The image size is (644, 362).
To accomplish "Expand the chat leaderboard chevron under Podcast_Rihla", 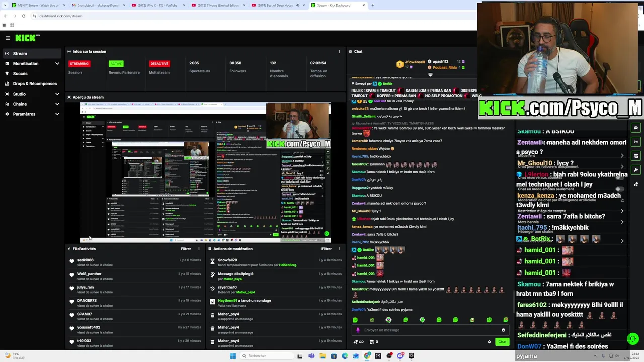I will click(430, 75).
